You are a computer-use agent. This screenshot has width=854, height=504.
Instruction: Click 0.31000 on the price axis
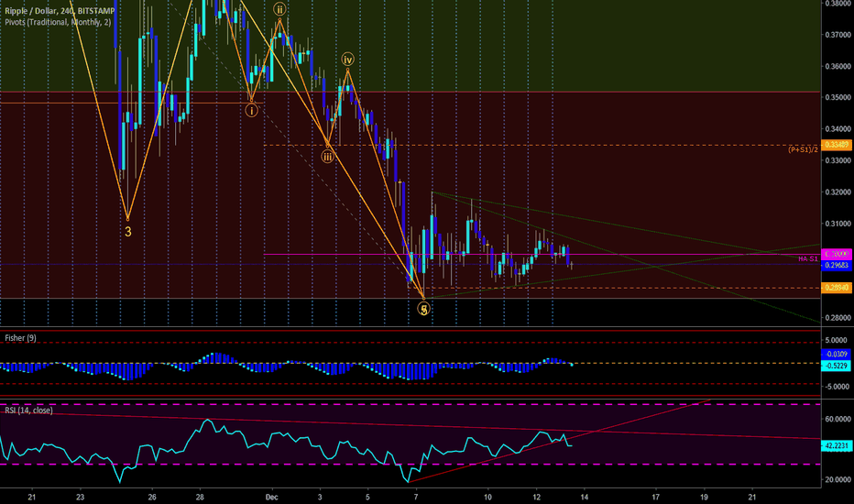point(838,224)
